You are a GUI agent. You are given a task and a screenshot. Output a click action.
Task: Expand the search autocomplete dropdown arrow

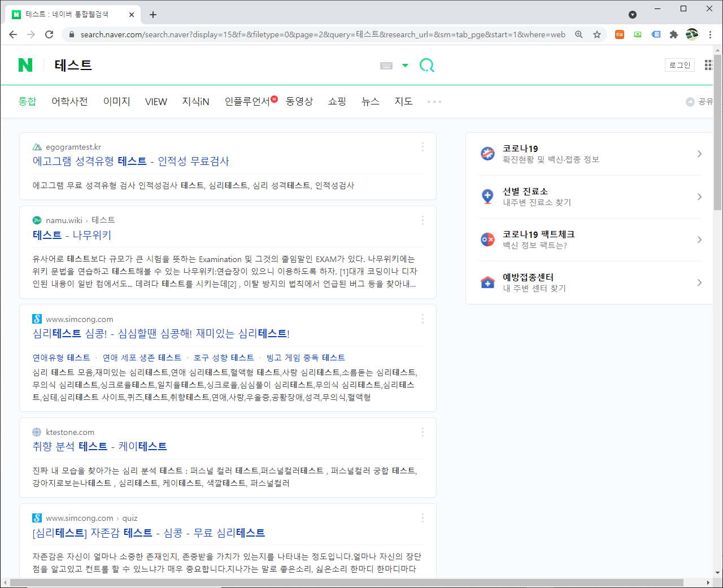[x=405, y=66]
